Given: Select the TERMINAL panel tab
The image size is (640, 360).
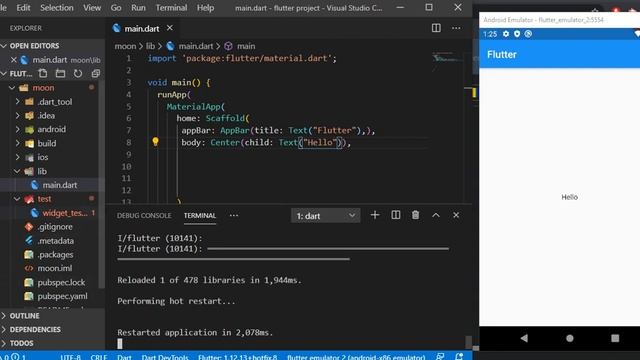Looking at the screenshot, I should (x=200, y=216).
